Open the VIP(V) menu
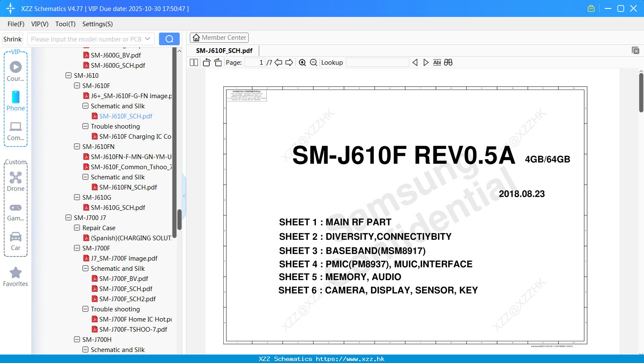The height and width of the screenshot is (363, 644). point(40,24)
